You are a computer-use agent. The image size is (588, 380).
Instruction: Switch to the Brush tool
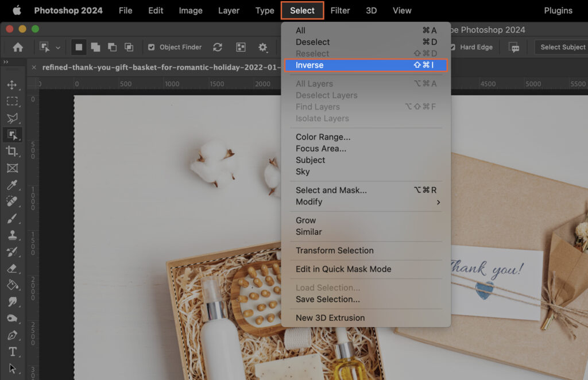pos(13,218)
